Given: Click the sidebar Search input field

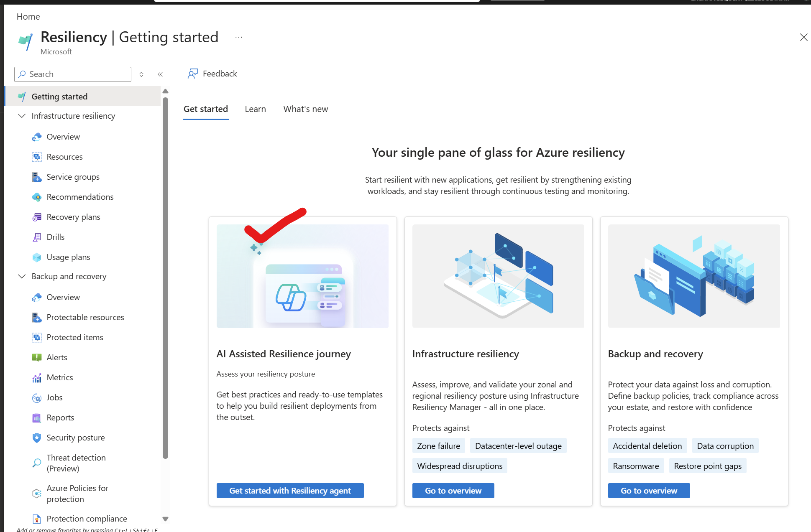Looking at the screenshot, I should click(x=73, y=74).
